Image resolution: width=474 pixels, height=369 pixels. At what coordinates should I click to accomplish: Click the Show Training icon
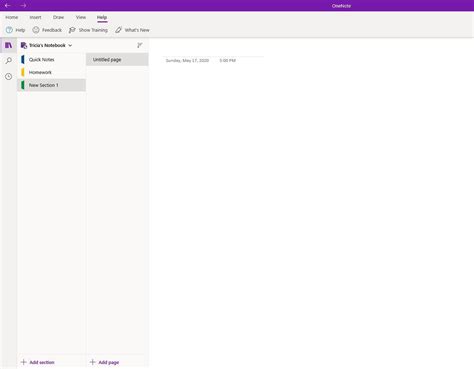tap(72, 30)
